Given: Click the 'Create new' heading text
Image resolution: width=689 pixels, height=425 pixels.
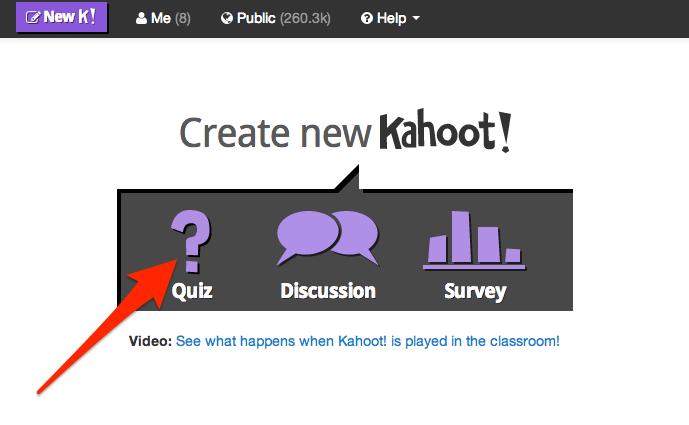Looking at the screenshot, I should (275, 133).
